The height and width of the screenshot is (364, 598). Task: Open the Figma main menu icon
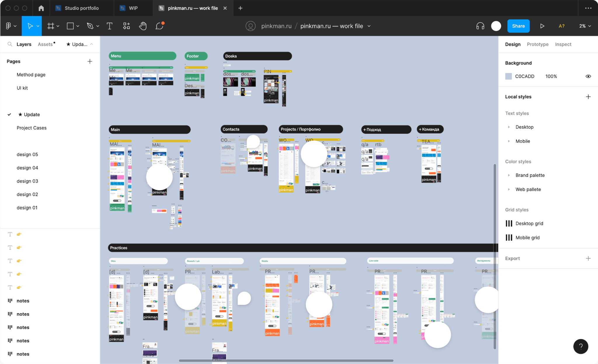[8, 26]
